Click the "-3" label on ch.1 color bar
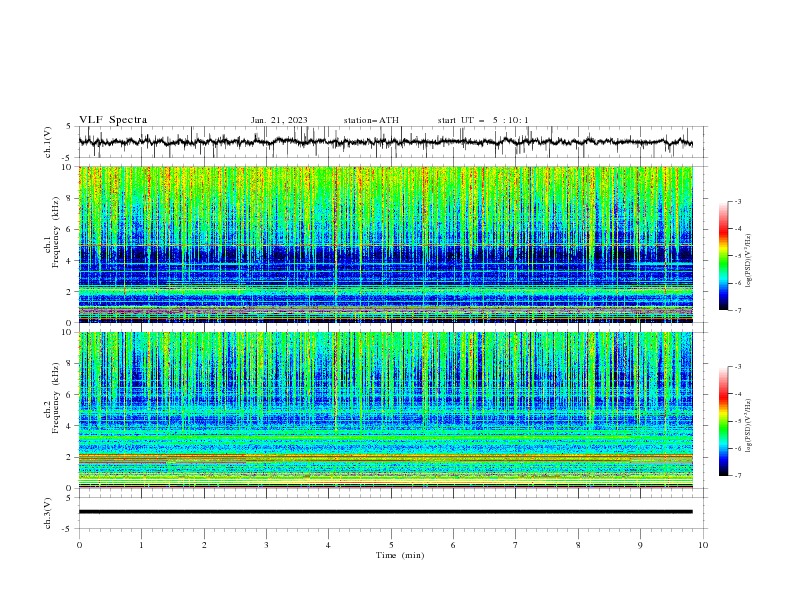The image size is (792, 612). click(738, 201)
